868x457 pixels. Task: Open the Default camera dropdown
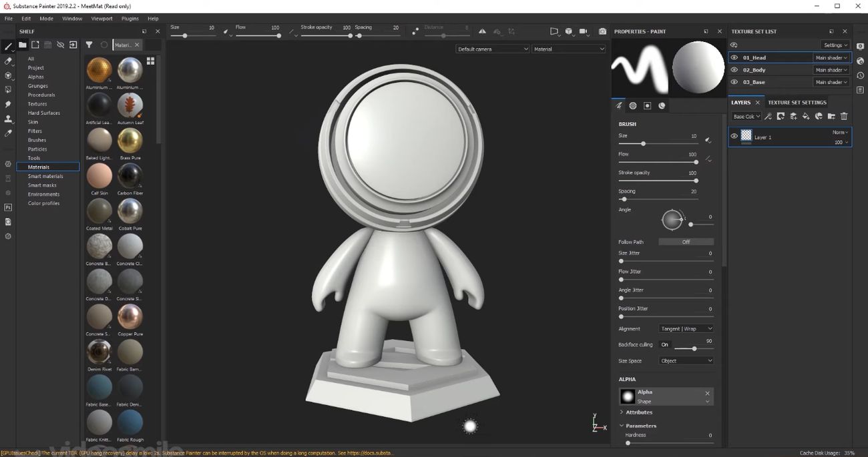click(x=493, y=49)
